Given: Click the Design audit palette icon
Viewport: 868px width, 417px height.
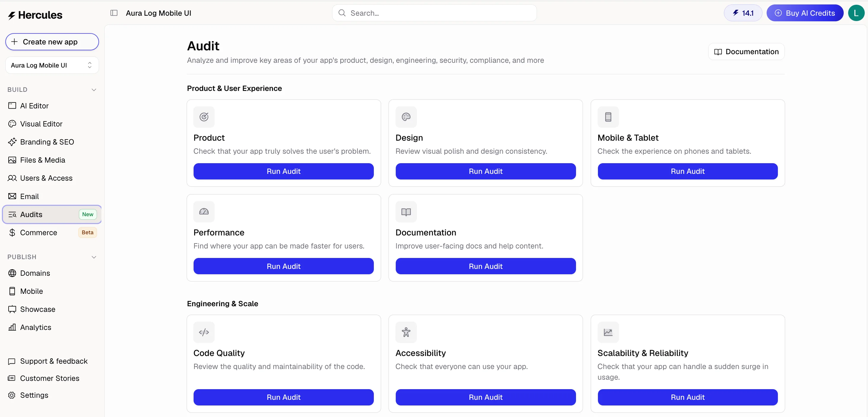Looking at the screenshot, I should click(x=406, y=117).
